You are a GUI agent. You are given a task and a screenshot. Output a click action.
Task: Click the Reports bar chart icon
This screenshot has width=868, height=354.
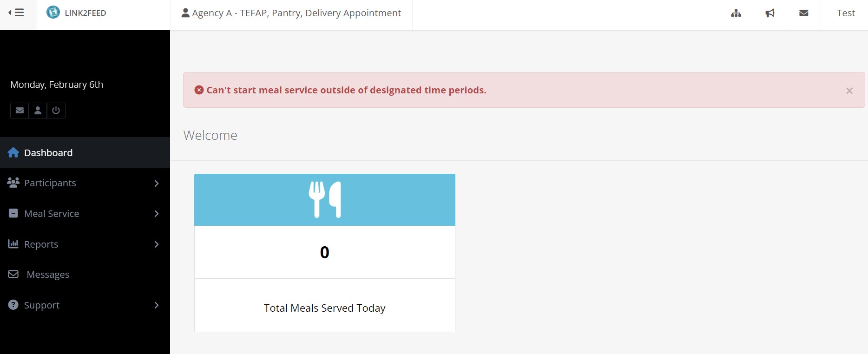[13, 244]
